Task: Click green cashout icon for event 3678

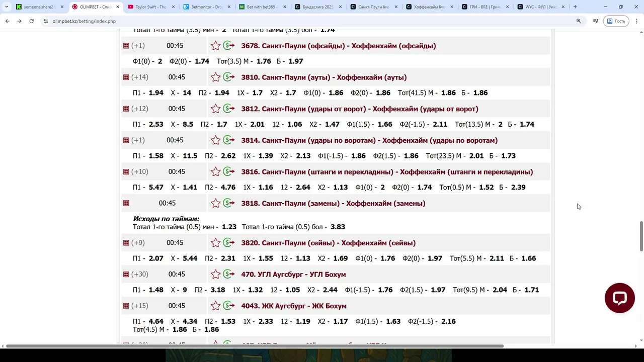Action: click(229, 46)
